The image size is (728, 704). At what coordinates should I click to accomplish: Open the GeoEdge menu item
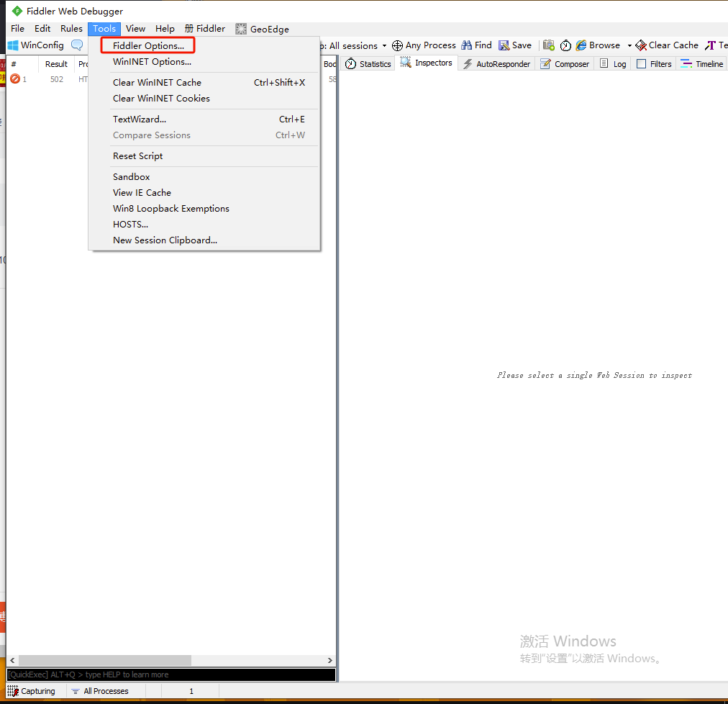(263, 29)
